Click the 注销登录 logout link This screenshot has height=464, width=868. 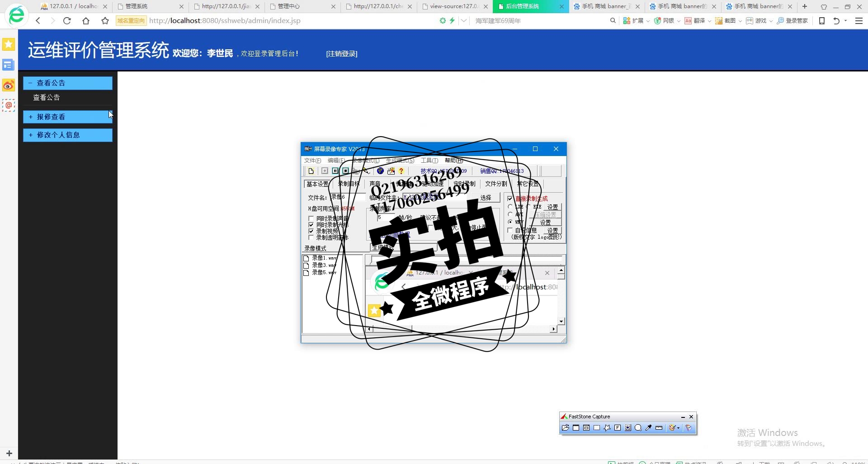point(342,54)
